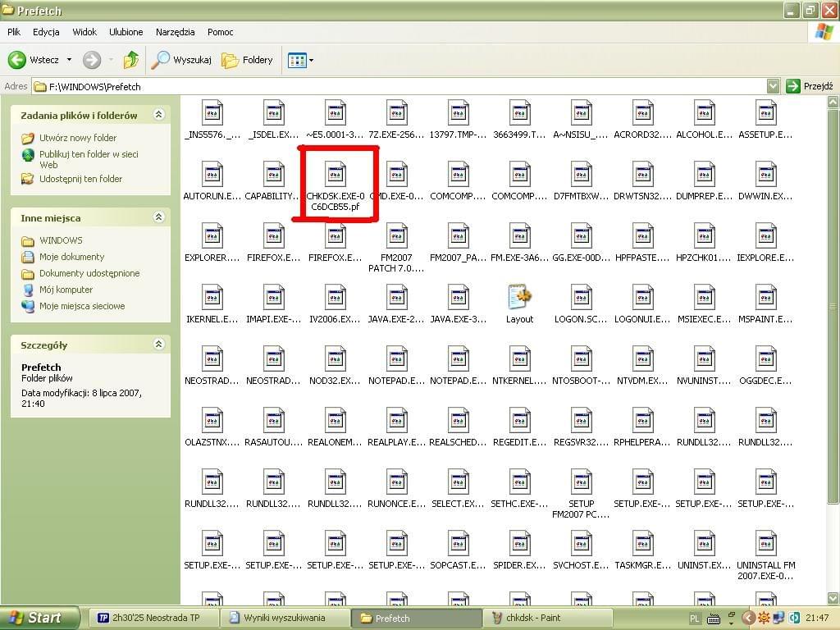This screenshot has width=840, height=630.
Task: Open the Wstecz history dropdown arrow
Action: 69,60
